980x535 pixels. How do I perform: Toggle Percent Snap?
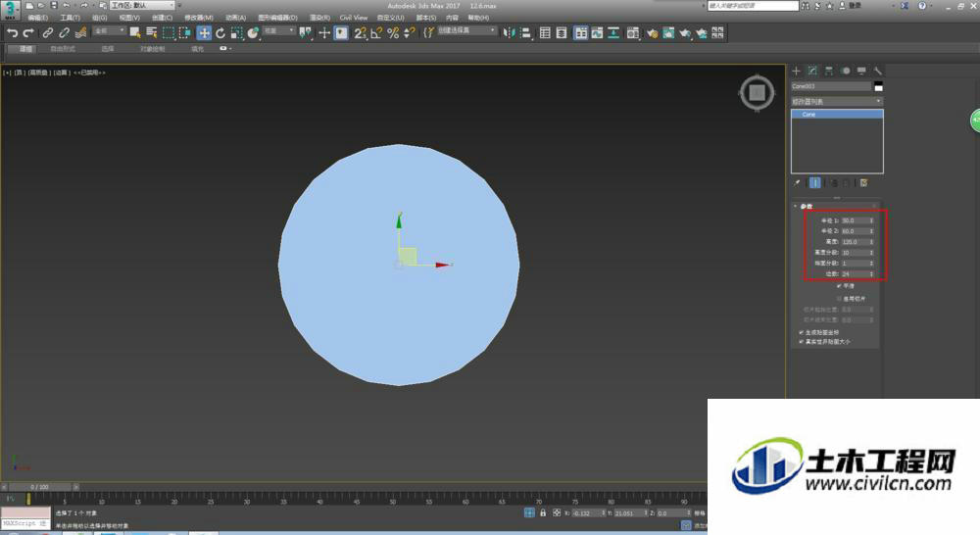tap(393, 33)
